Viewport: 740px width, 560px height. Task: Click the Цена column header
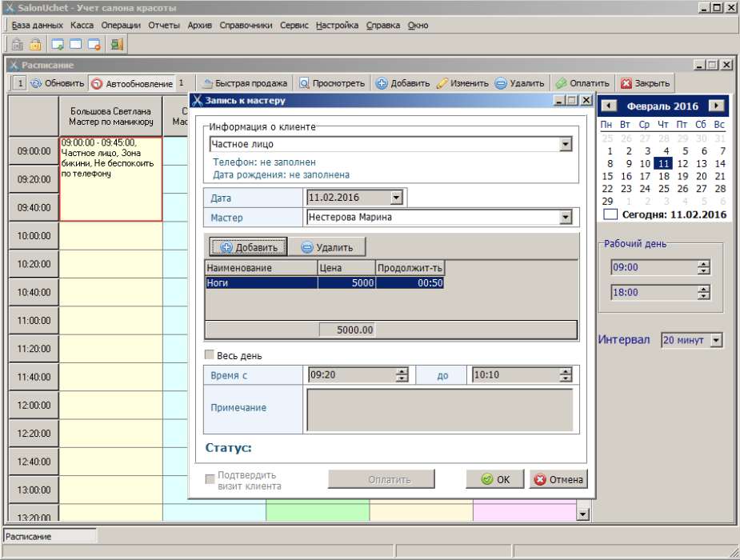pos(346,267)
